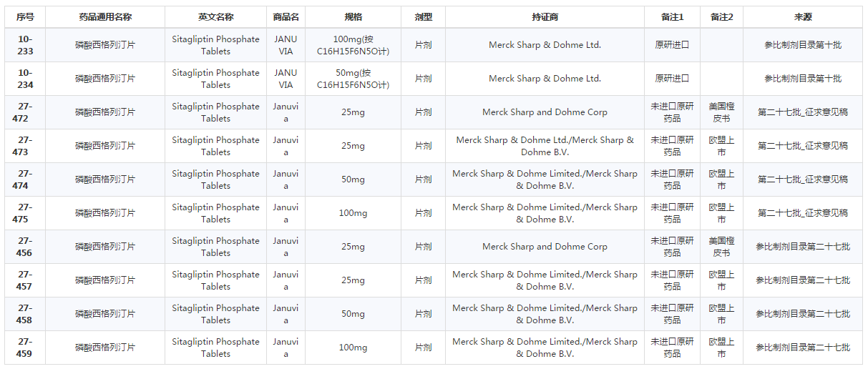Click the 剂型 column header

pos(423,17)
